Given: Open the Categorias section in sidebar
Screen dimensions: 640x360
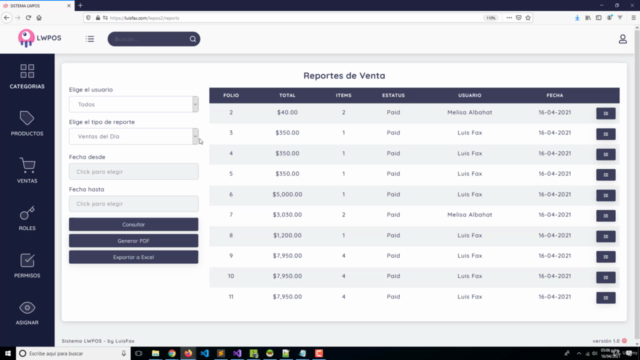Looking at the screenshot, I should coord(27,76).
